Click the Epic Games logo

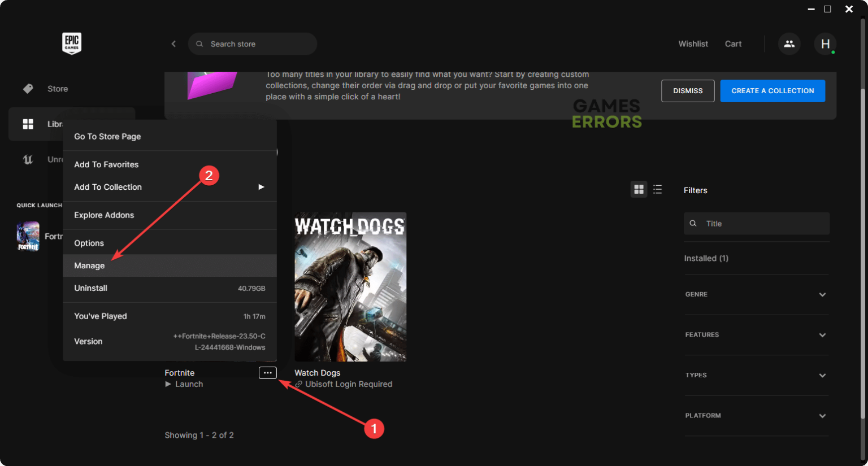pos(72,43)
